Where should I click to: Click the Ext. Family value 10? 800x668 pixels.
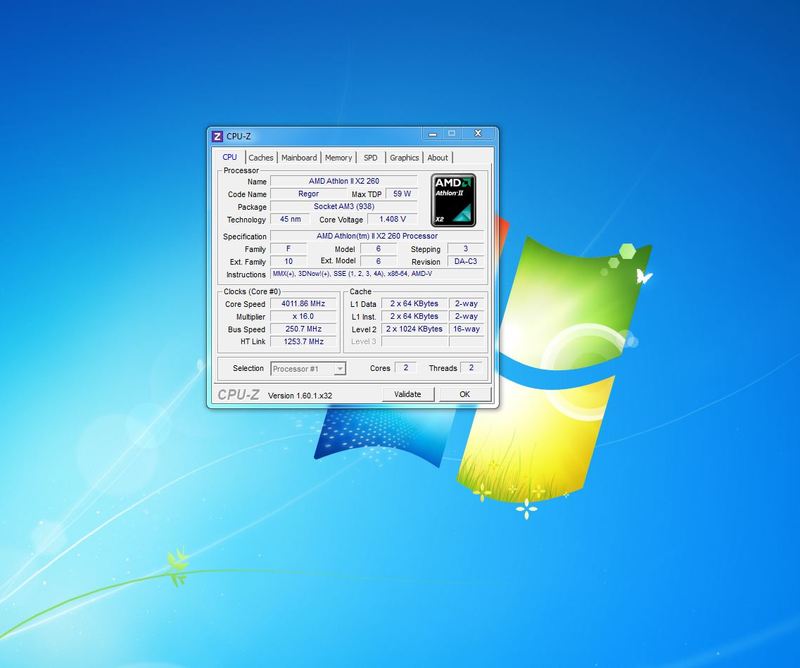288,261
